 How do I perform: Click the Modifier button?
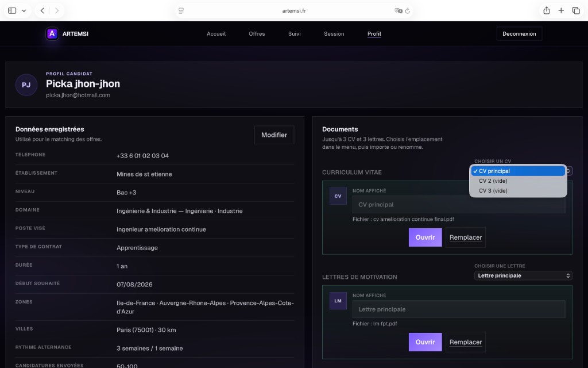[x=274, y=135]
